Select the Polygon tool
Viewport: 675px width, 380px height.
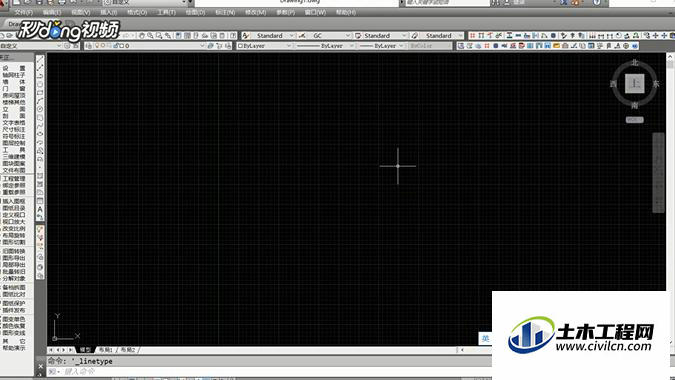pyautogui.click(x=40, y=84)
